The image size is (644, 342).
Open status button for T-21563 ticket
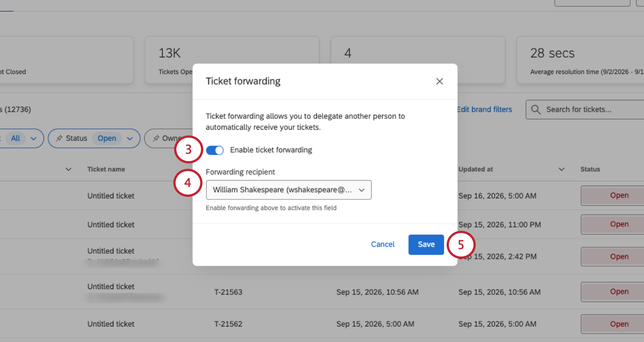click(613, 292)
